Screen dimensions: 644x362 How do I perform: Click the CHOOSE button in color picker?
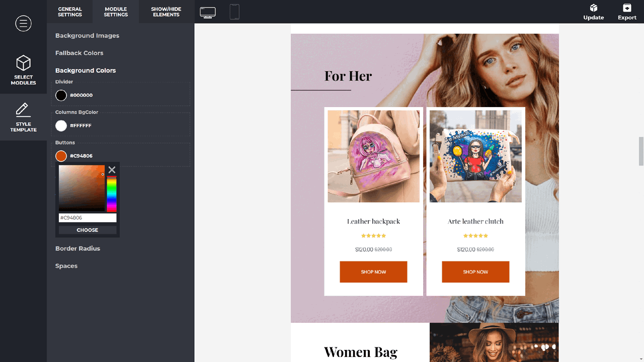point(88,230)
